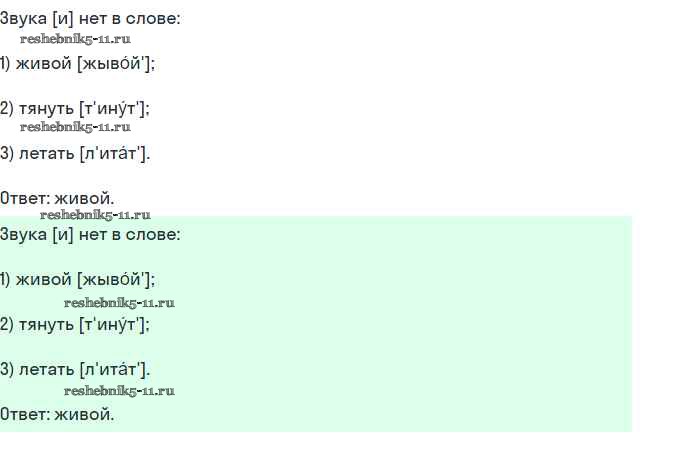Click watermark overlapping the green block's top edge
Viewport: 680px width, 465px height.
[x=95, y=214]
